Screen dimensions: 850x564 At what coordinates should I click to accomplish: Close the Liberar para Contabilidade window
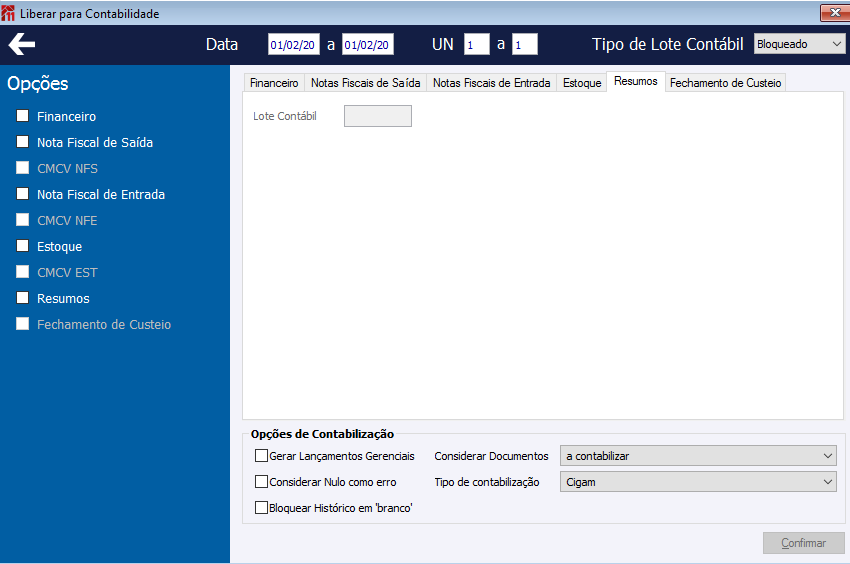[x=835, y=12]
